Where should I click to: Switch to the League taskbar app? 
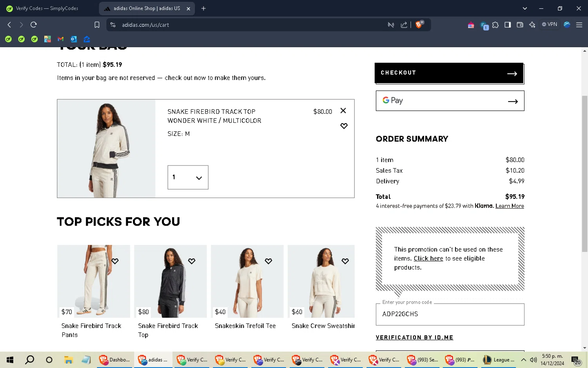click(498, 360)
